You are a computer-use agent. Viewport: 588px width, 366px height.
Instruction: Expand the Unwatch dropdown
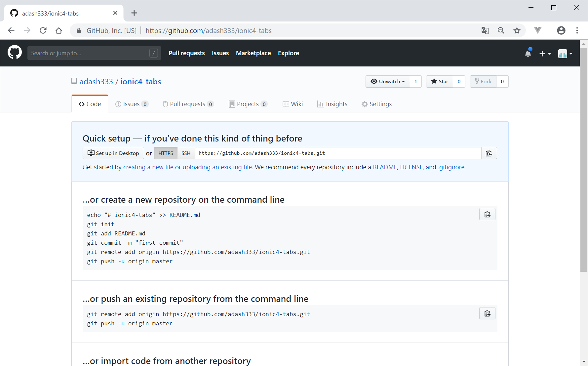click(388, 82)
